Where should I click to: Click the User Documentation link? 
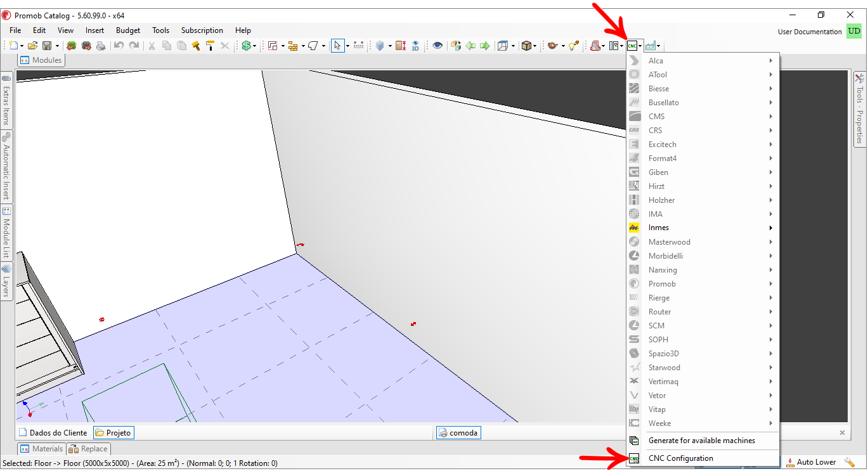(810, 32)
